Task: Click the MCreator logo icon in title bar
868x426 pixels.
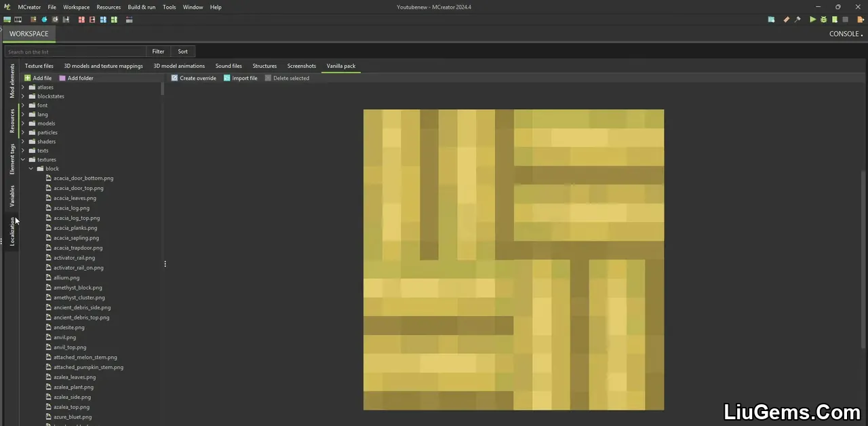Action: point(7,7)
